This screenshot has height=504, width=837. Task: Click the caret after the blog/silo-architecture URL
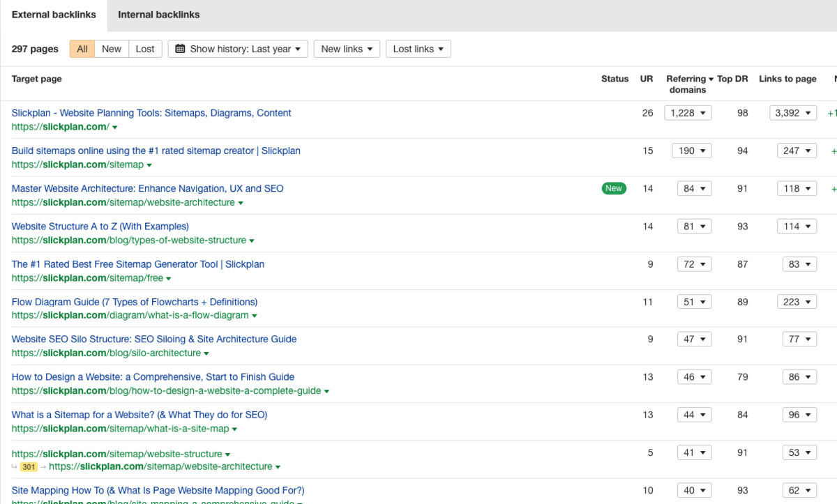tap(206, 353)
